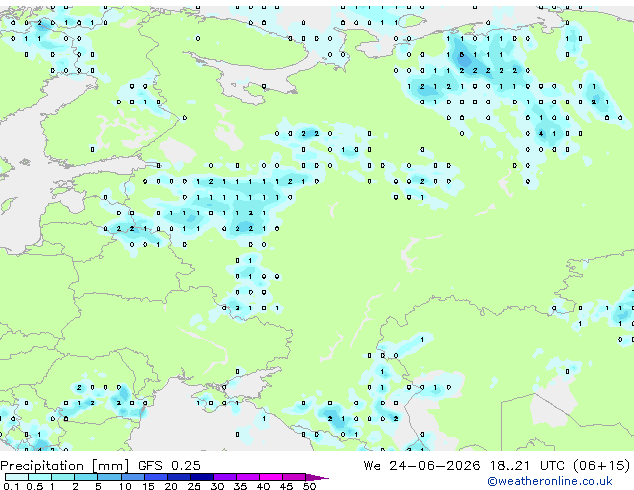
Task: Select the "18..21 UTC" time range text
Action: [526, 466]
